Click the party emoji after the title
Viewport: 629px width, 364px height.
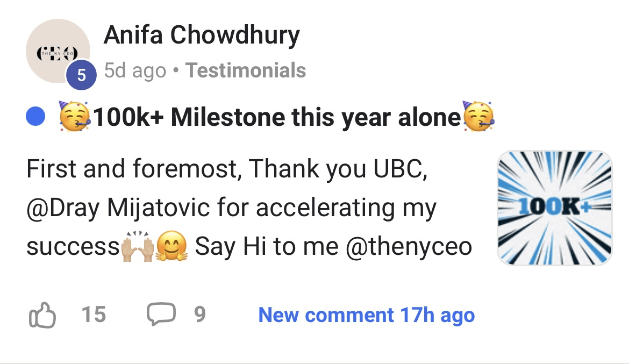[x=478, y=117]
